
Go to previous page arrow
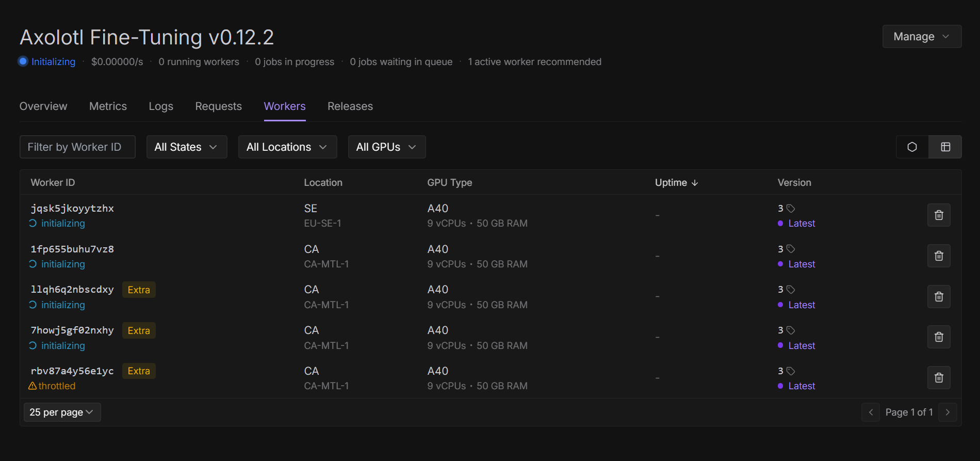(x=871, y=412)
